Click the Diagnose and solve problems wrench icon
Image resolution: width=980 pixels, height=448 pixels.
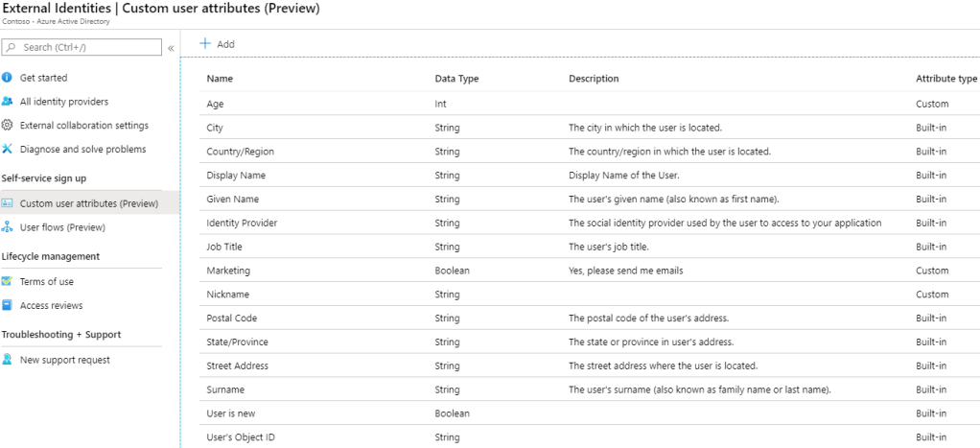[x=8, y=150]
